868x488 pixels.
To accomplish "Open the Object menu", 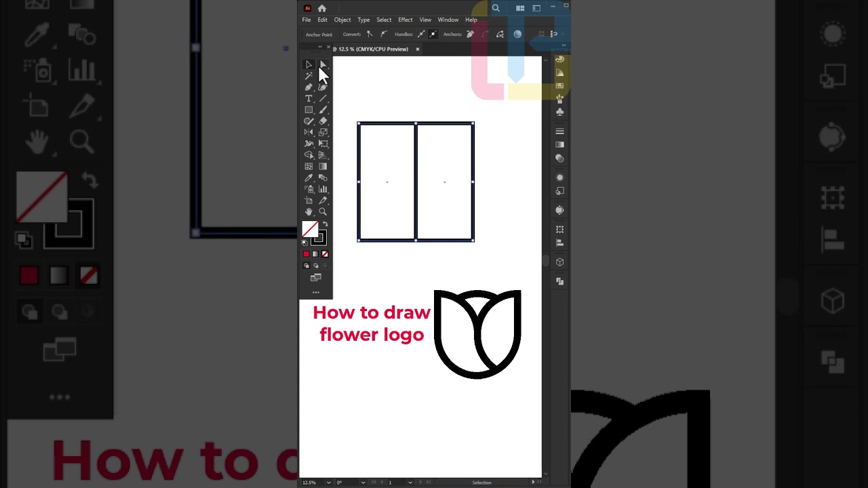I will [x=342, y=20].
